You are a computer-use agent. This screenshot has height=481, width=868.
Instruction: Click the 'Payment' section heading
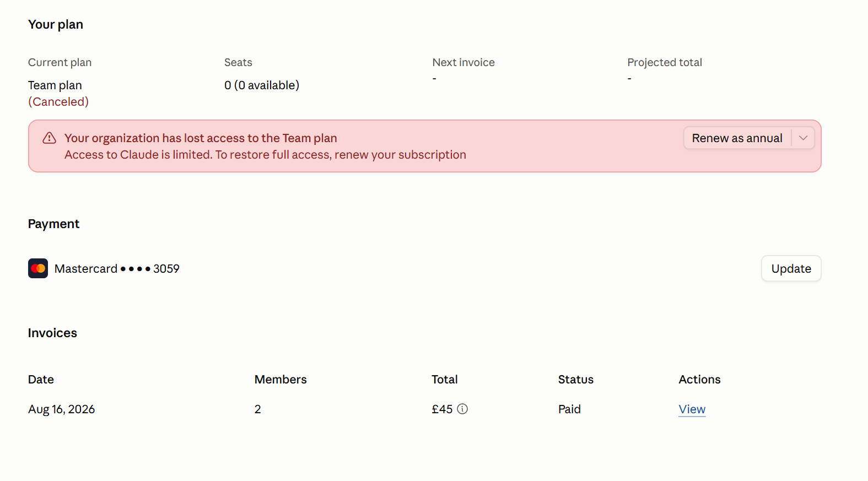coord(53,224)
